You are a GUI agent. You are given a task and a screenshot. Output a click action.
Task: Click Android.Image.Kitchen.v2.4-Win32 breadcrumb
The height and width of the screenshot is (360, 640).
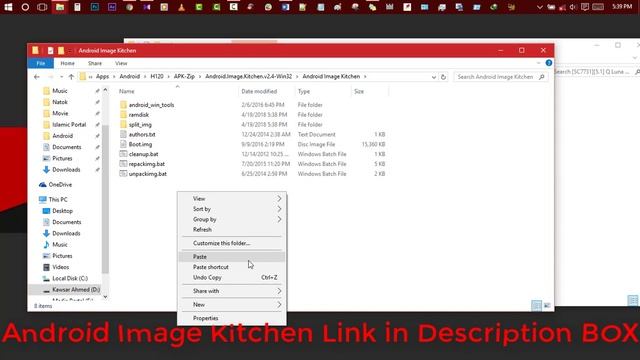(249, 76)
